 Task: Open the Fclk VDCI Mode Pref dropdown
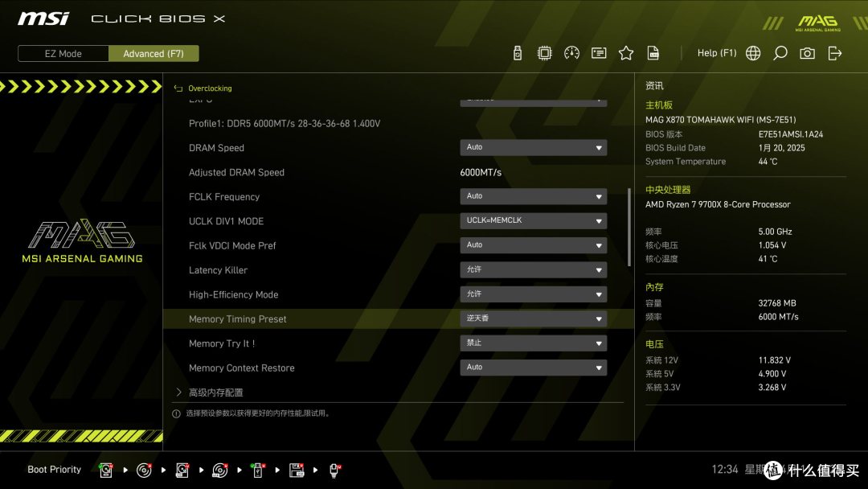[533, 244]
